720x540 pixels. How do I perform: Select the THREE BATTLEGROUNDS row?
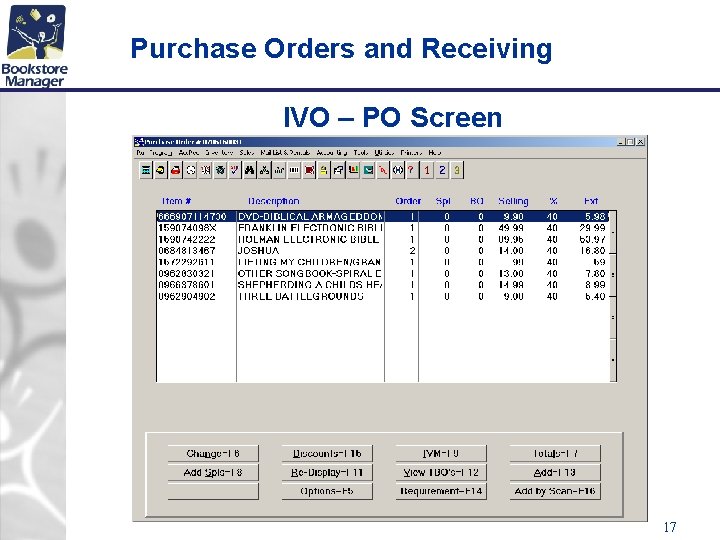pos(382,296)
